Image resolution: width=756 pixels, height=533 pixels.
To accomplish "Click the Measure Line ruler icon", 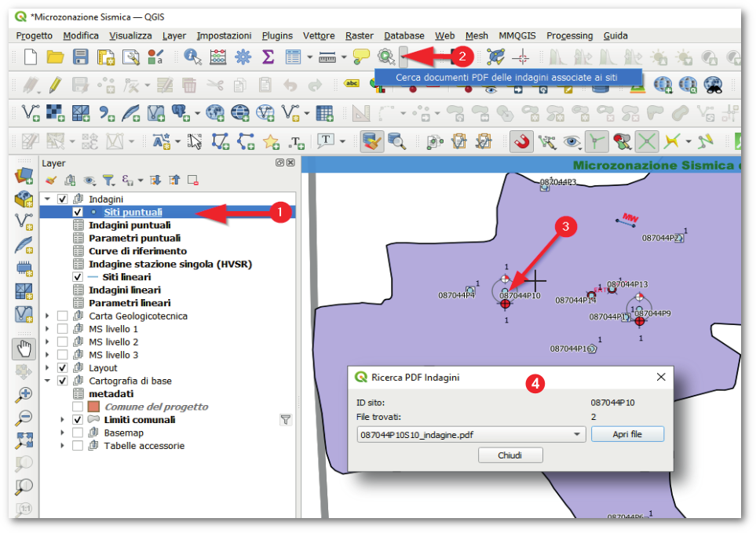I will coord(327,57).
